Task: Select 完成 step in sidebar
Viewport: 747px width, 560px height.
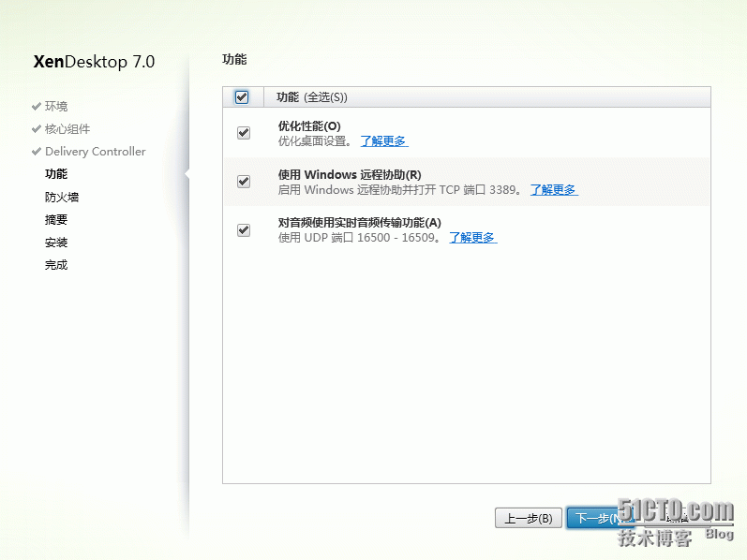Action: pyautogui.click(x=56, y=265)
